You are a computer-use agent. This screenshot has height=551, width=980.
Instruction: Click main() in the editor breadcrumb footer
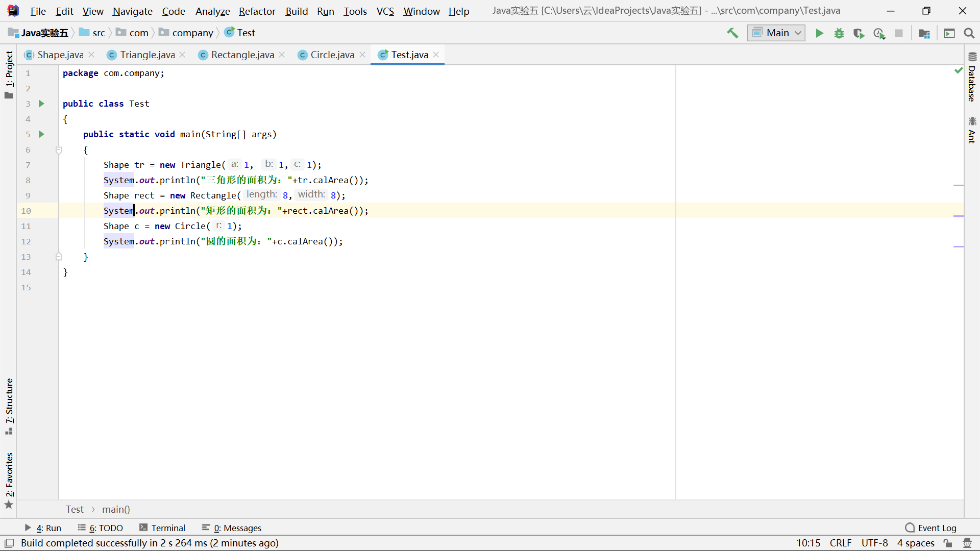(116, 509)
